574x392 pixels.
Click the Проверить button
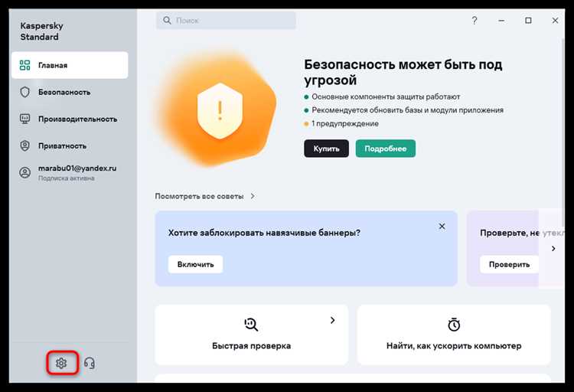(509, 264)
